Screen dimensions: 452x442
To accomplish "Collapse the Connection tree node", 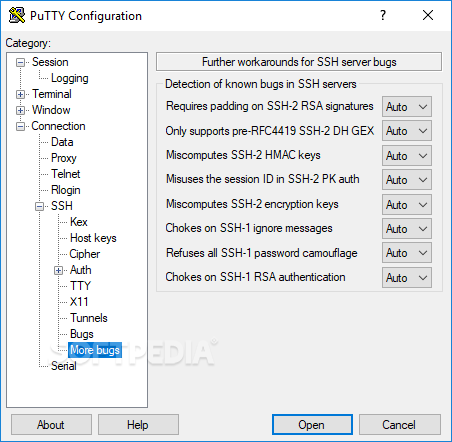I will 21,126.
